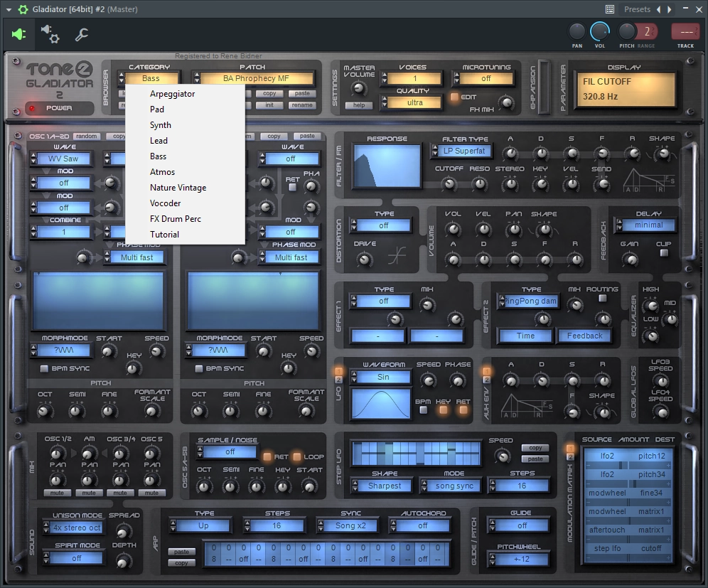Select Pad from the category menu

coord(157,109)
